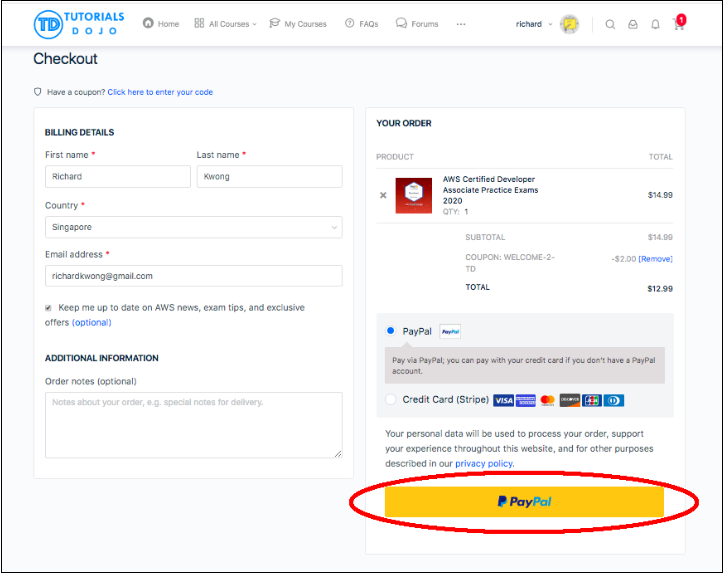Click the coupon discount -$2.00
This screenshot has width=724, height=577.
(x=624, y=259)
